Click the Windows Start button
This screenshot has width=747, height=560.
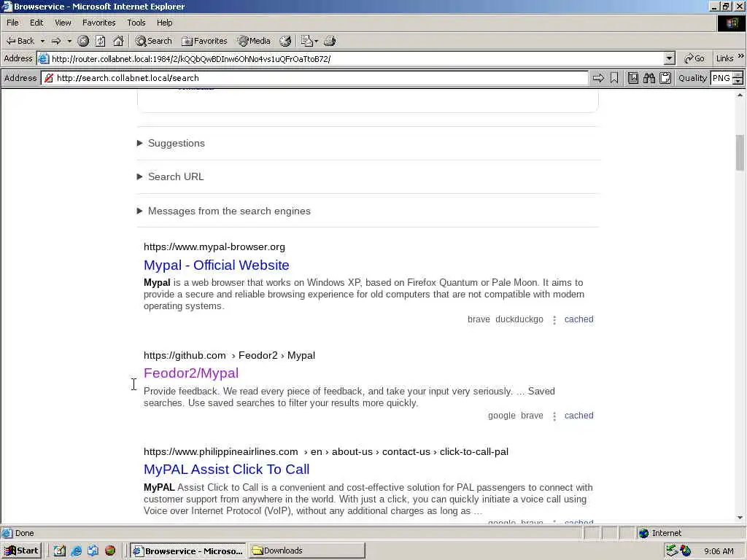click(x=21, y=551)
